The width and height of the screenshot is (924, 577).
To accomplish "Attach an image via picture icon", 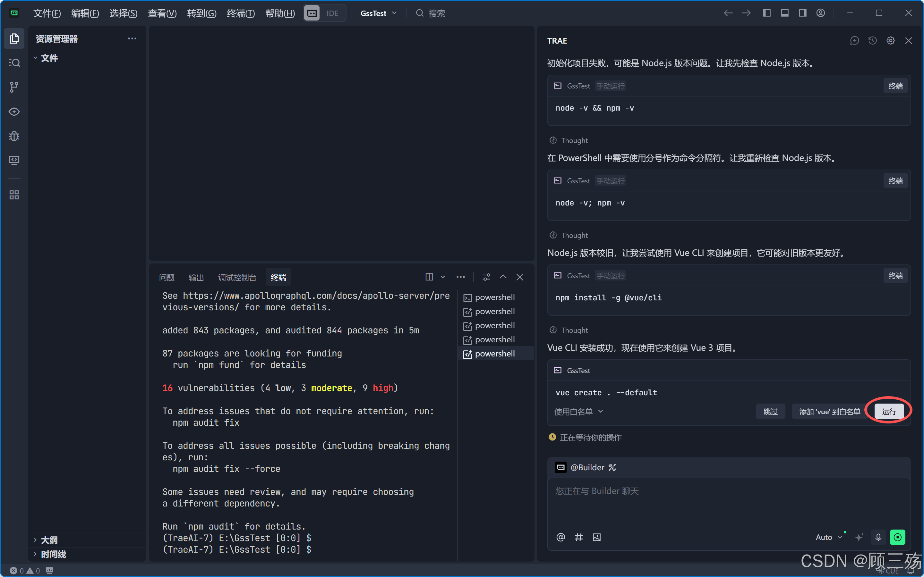I will (596, 537).
